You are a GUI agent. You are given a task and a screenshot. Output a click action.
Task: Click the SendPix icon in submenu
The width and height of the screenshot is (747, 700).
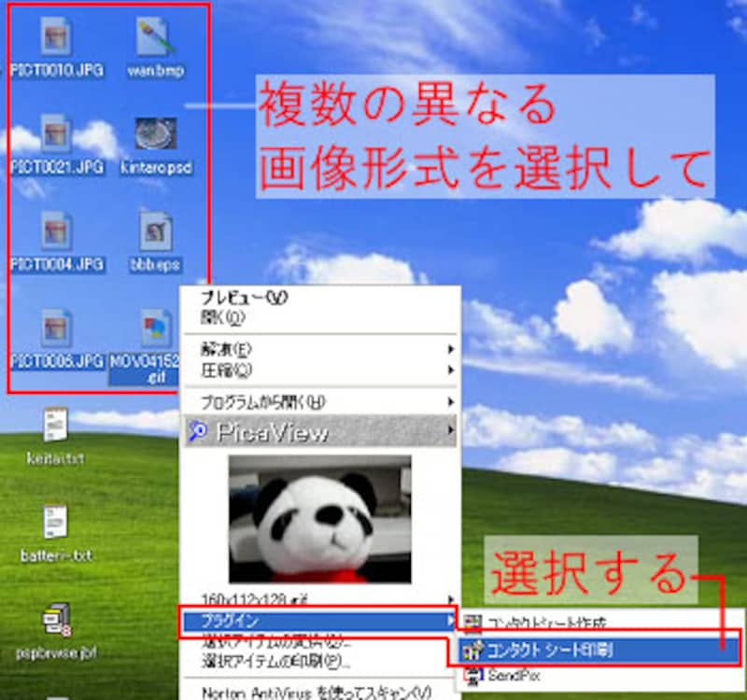[473, 676]
